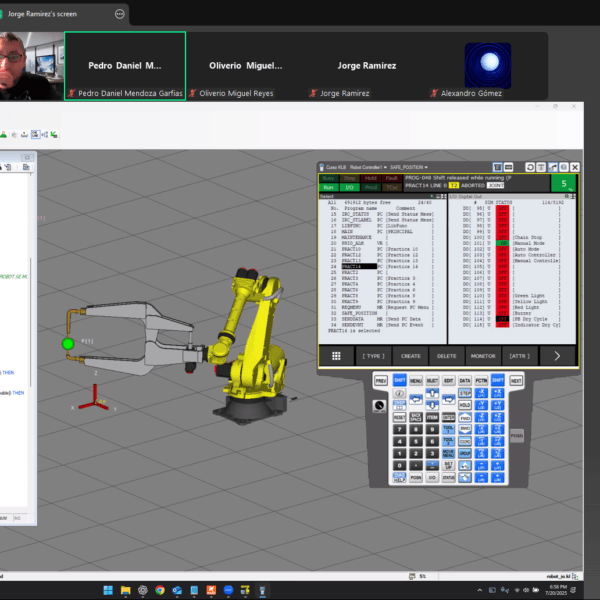
Task: Click Google Chrome in the Windows taskbar
Action: (x=159, y=590)
